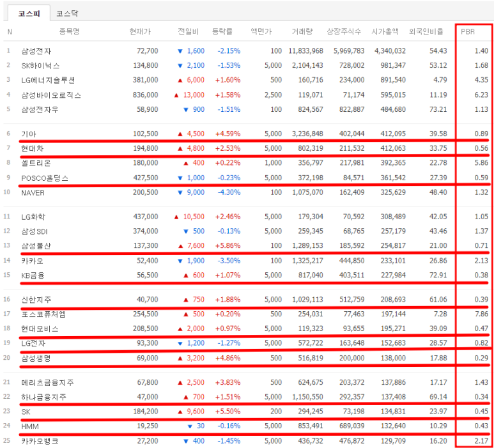This screenshot has width=494, height=448.
Task: Click the 액면가 column header
Action: [x=261, y=31]
